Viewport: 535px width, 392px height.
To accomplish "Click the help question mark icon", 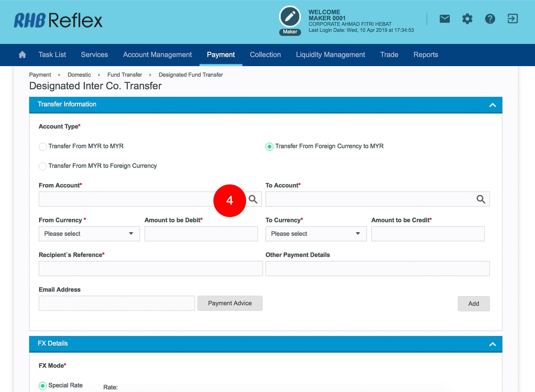I will [490, 19].
